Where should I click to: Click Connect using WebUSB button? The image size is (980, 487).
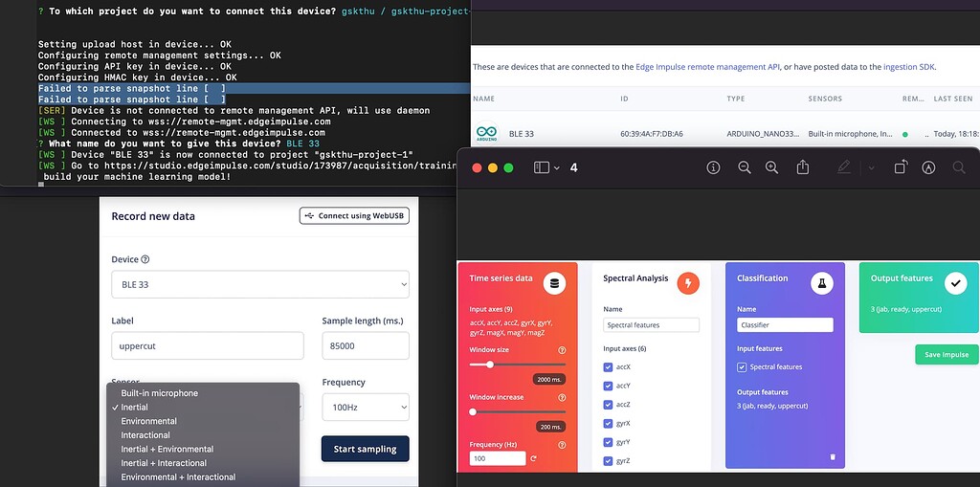354,215
